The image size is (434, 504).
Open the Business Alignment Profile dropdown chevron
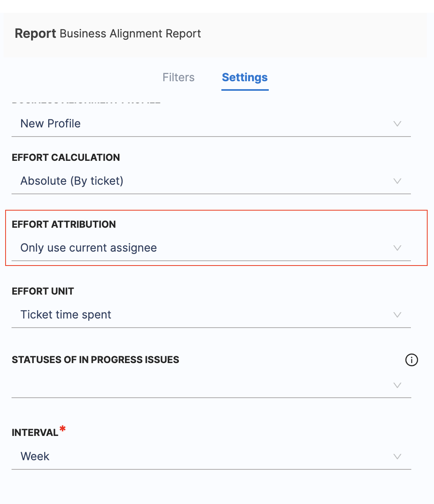coord(397,124)
